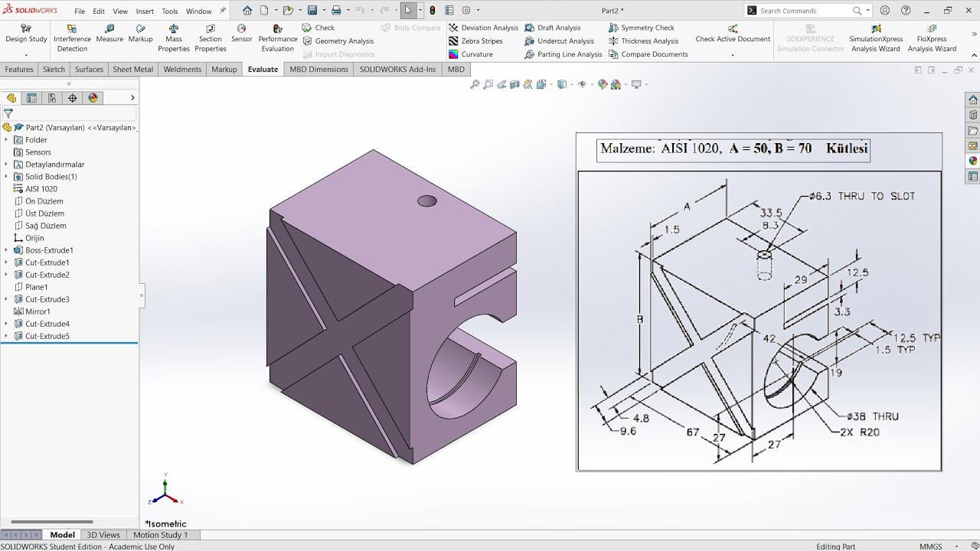The image size is (980, 551).
Task: Run Interference Detection
Action: (x=72, y=38)
